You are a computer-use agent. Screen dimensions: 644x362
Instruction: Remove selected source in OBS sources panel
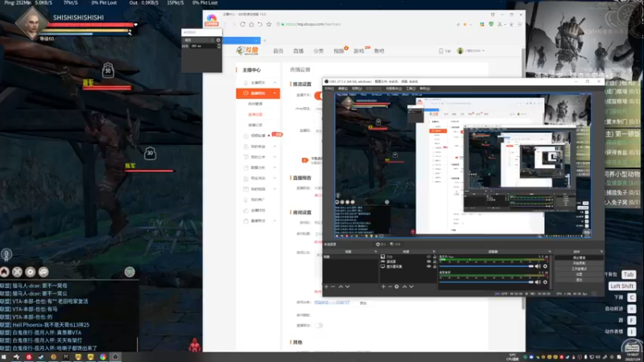[x=390, y=286]
